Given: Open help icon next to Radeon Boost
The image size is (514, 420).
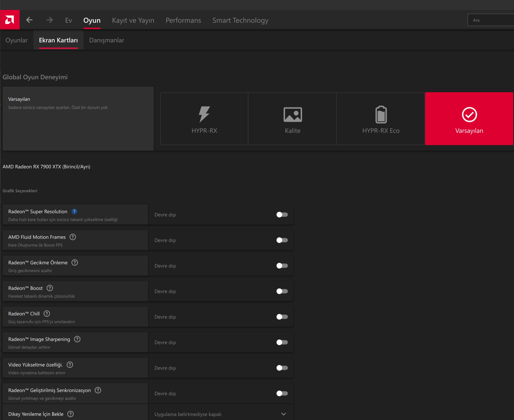Looking at the screenshot, I should coord(50,288).
